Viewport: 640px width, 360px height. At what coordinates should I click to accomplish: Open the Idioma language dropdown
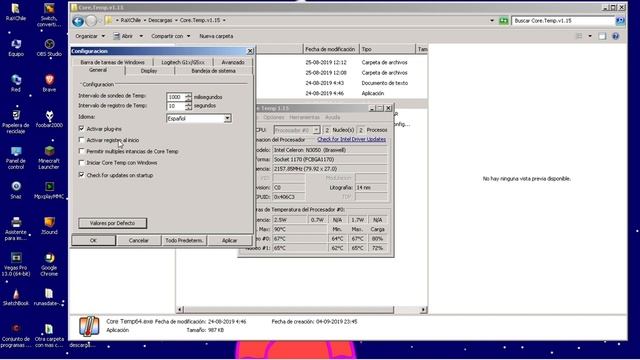227,118
